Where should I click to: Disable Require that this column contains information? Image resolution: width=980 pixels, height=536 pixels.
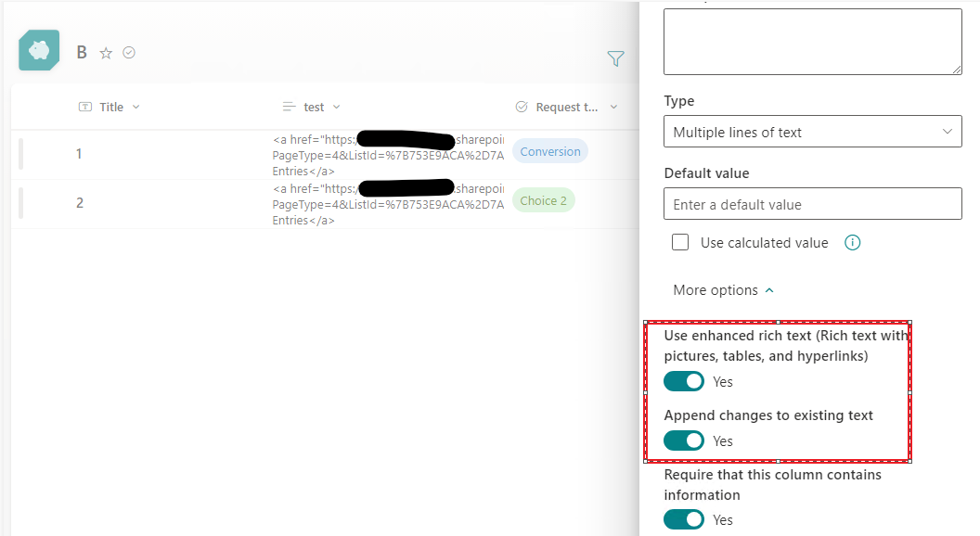tap(684, 519)
